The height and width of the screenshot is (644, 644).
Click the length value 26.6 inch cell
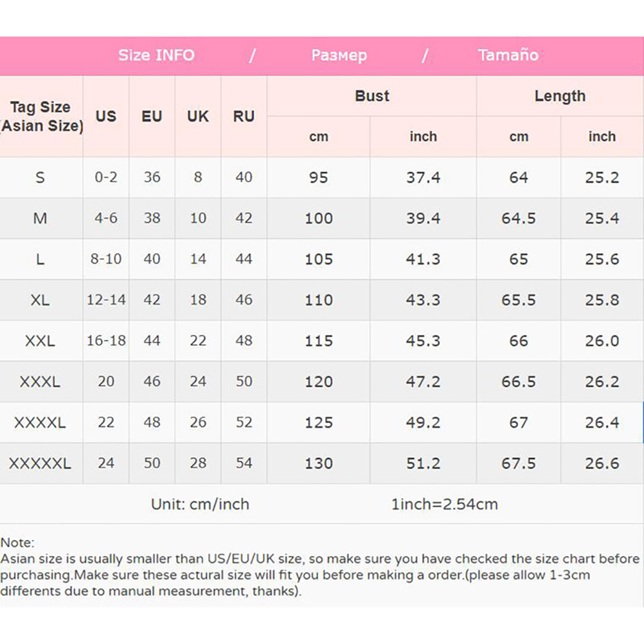pyautogui.click(x=602, y=463)
